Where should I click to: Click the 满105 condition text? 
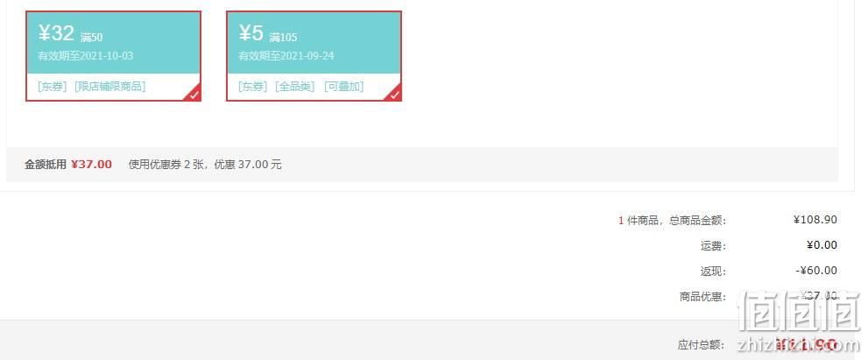pyautogui.click(x=283, y=38)
